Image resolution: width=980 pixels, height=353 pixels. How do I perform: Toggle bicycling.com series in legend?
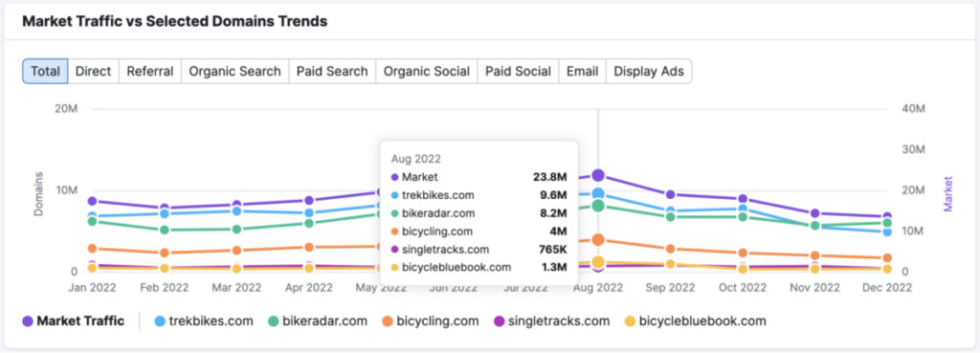pos(430,321)
